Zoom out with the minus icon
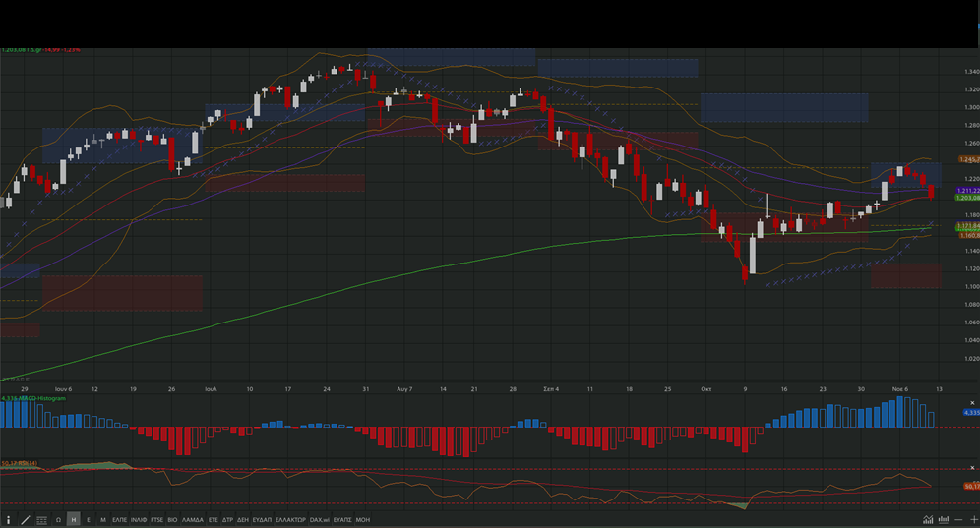980x528 pixels. coord(958,520)
